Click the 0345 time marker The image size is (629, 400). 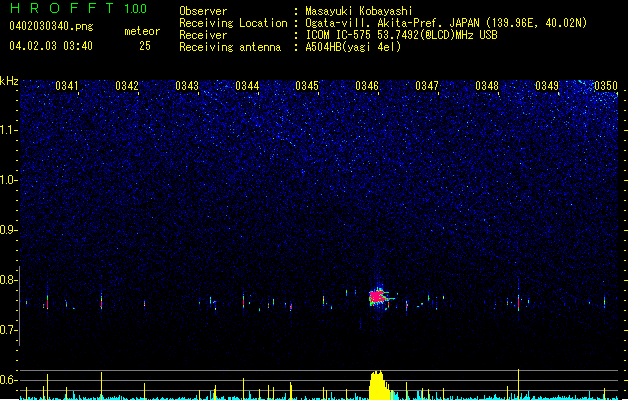307,86
